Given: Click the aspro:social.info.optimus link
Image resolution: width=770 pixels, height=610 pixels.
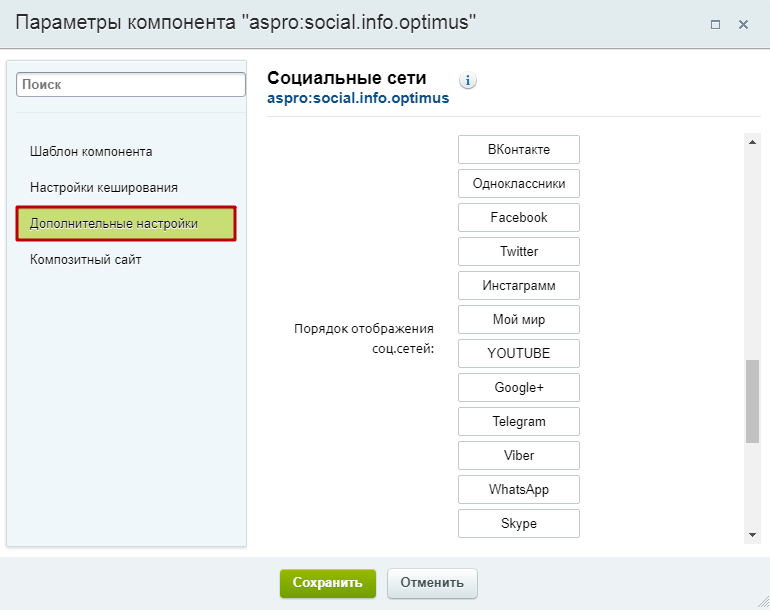Looking at the screenshot, I should pos(358,98).
